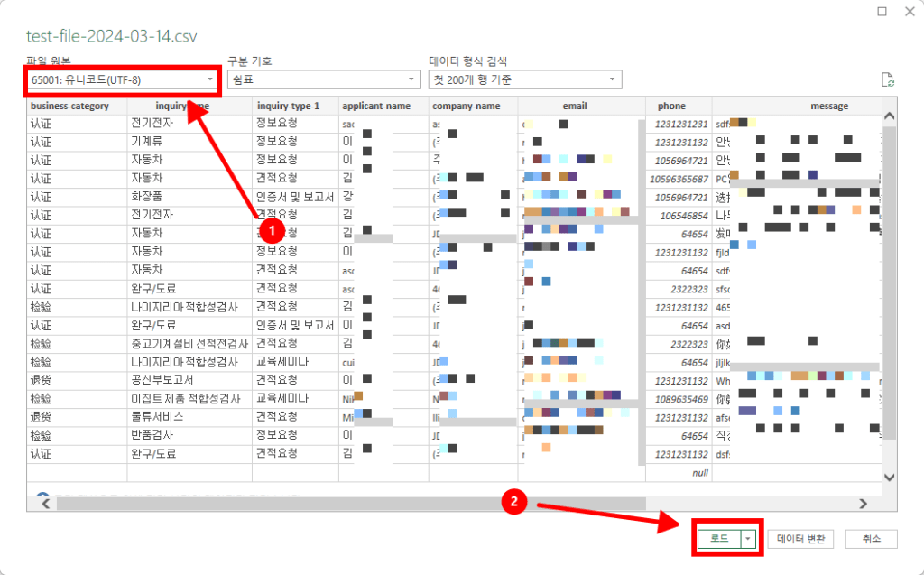Click the null phone cell
The width and height of the screenshot is (924, 575).
point(679,472)
